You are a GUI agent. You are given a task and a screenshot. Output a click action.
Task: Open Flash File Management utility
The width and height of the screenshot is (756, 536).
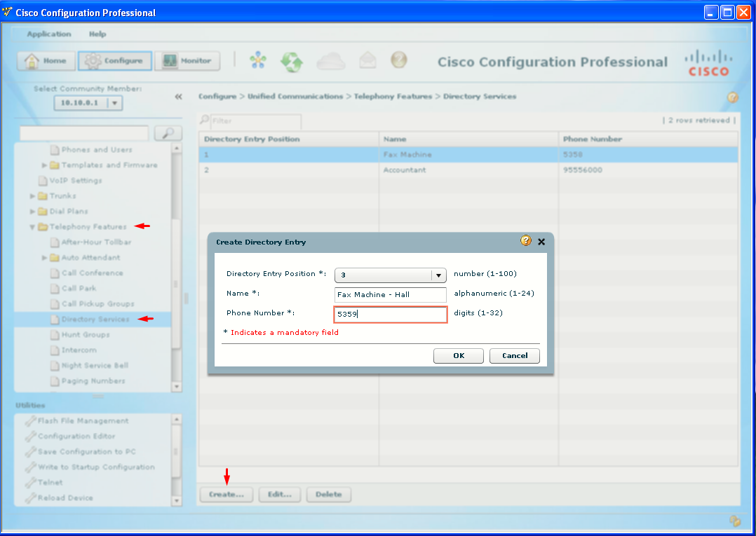[83, 421]
